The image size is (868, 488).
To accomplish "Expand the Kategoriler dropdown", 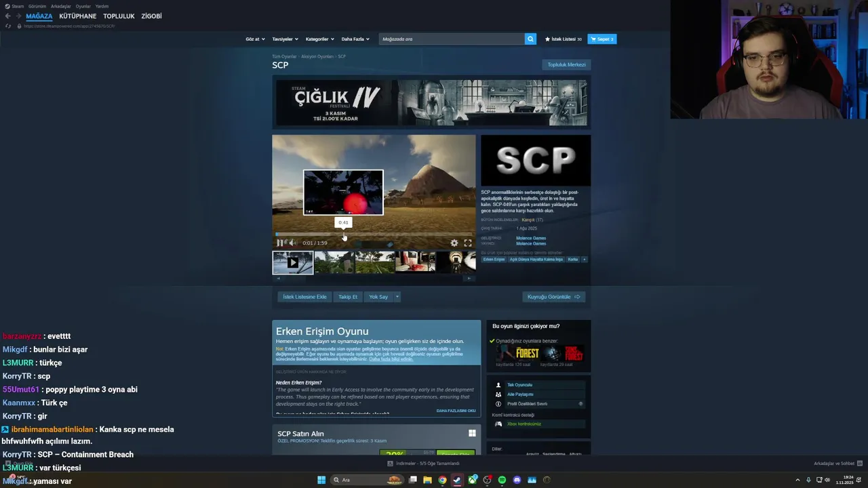I will click(x=319, y=39).
